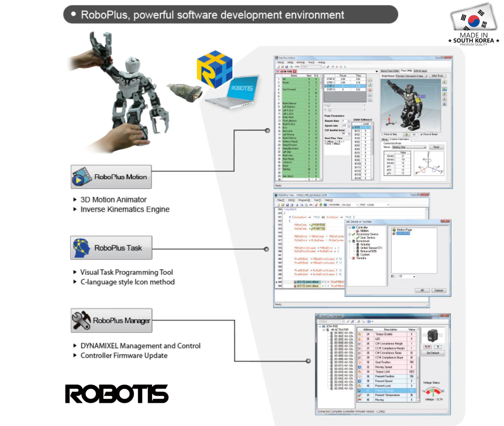Viewport: 504px width, 426px height.
Task: Select the Pose of Robot radio button
Action: [x=421, y=134]
